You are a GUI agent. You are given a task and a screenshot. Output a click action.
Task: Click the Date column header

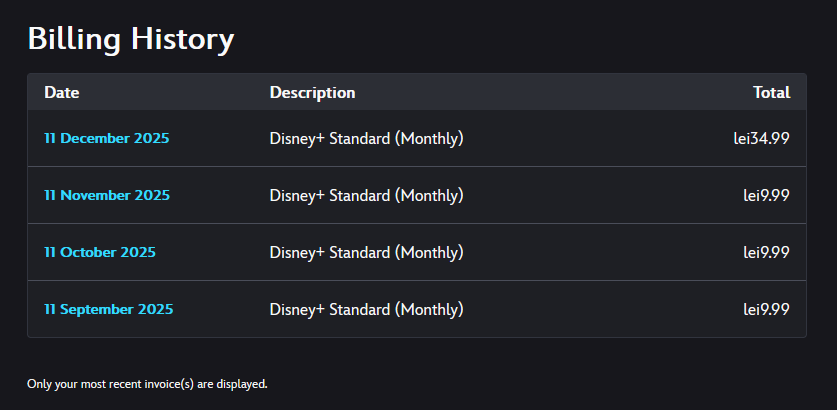pos(62,92)
